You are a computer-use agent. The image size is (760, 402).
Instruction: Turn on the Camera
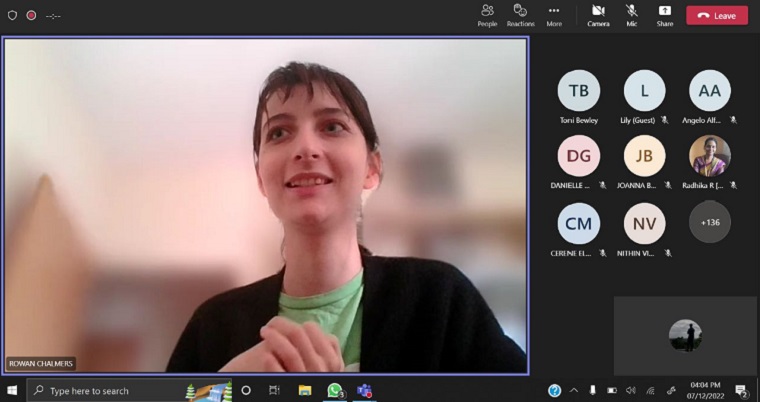[x=598, y=14]
